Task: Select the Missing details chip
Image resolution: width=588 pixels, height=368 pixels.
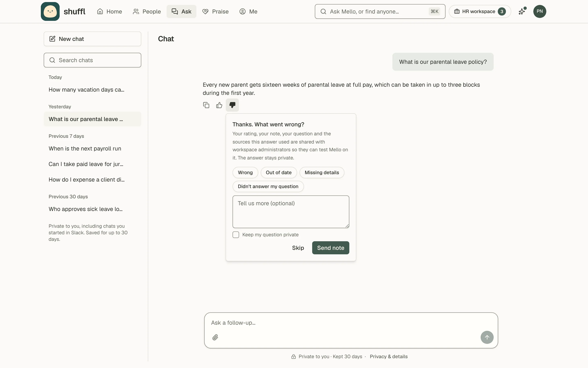Action: (322, 173)
